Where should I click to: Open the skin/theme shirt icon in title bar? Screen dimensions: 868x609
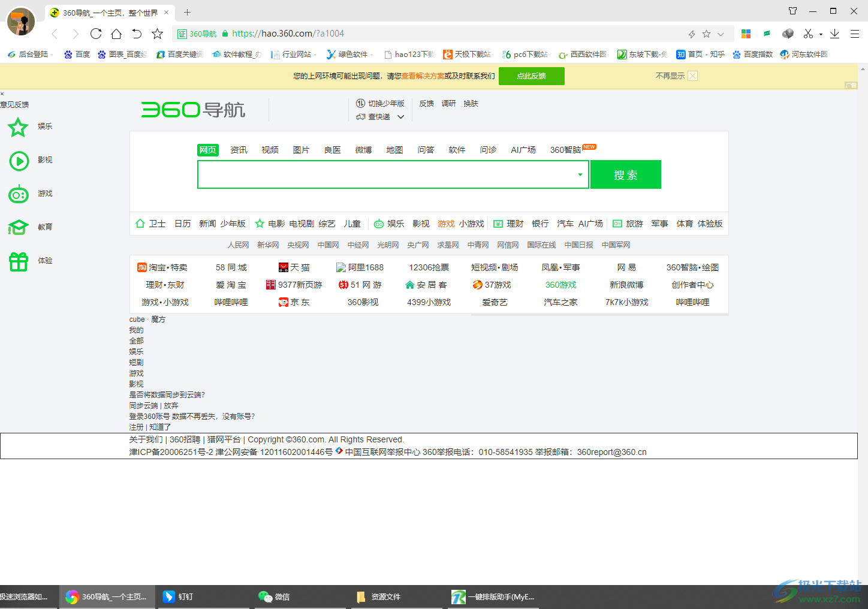tap(792, 11)
